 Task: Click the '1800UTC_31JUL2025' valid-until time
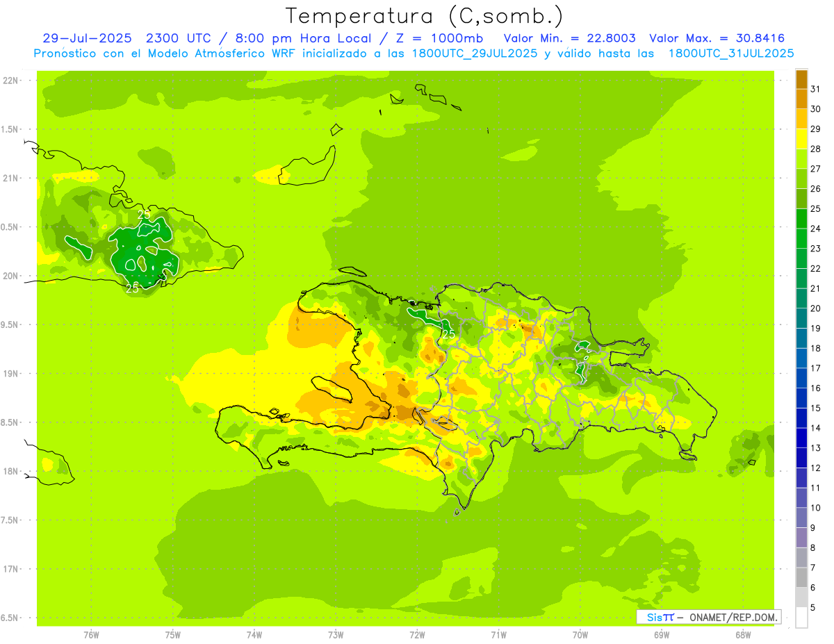(731, 53)
